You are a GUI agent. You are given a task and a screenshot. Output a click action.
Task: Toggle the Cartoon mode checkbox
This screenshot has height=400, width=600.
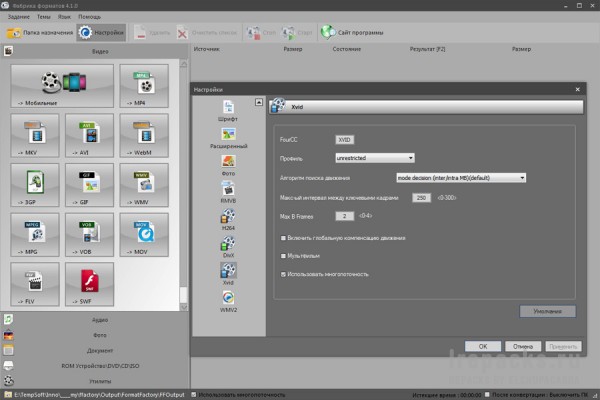click(x=284, y=256)
